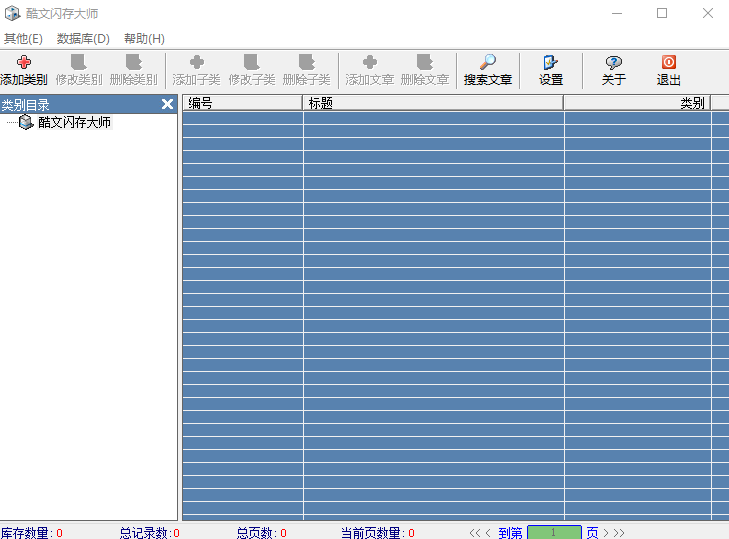Open 搜索文章 magnifier tool
This screenshot has width=729, height=539.
click(x=488, y=62)
